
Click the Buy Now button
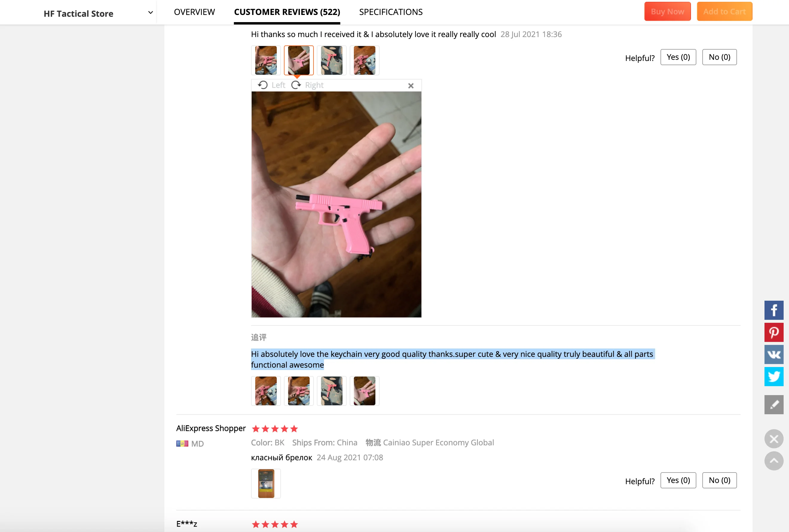point(667,12)
